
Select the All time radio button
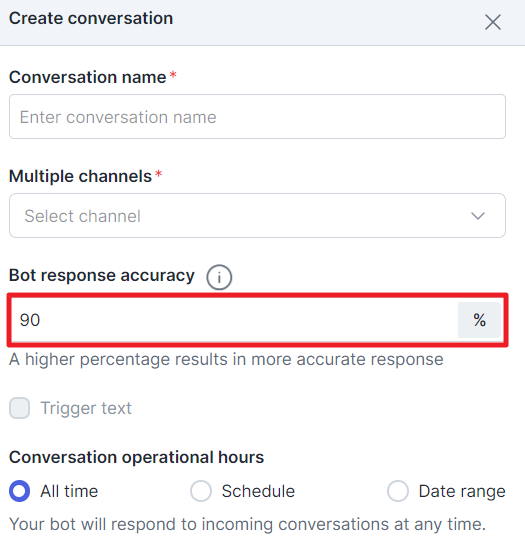(19, 491)
